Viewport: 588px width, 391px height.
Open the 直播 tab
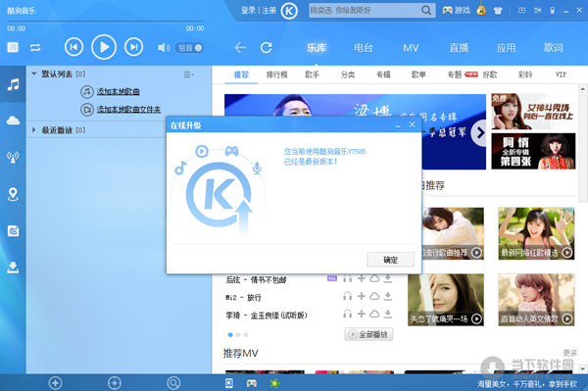click(x=459, y=48)
